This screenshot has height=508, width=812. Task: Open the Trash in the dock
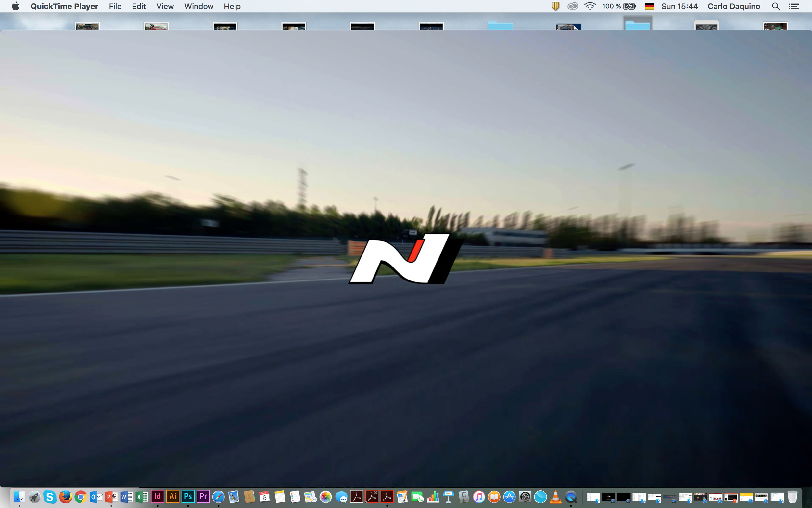pyautogui.click(x=792, y=497)
